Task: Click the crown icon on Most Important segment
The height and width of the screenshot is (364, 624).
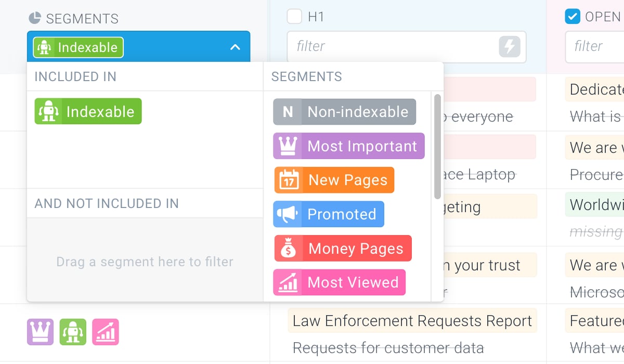Action: tap(288, 146)
